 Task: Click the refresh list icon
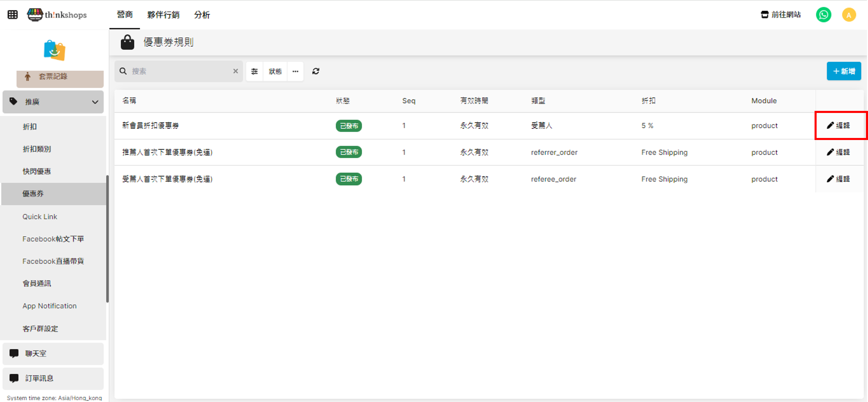coord(315,71)
